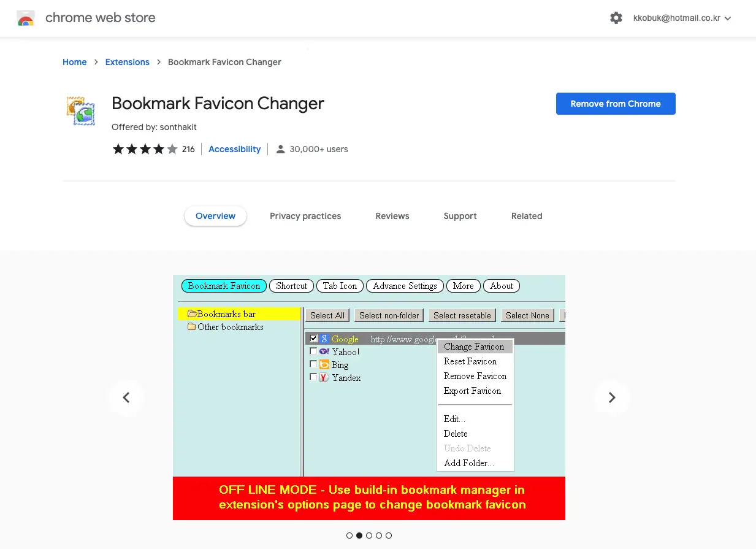Image resolution: width=756 pixels, height=549 pixels.
Task: Go to the Home breadcrumb link
Action: 75,62
